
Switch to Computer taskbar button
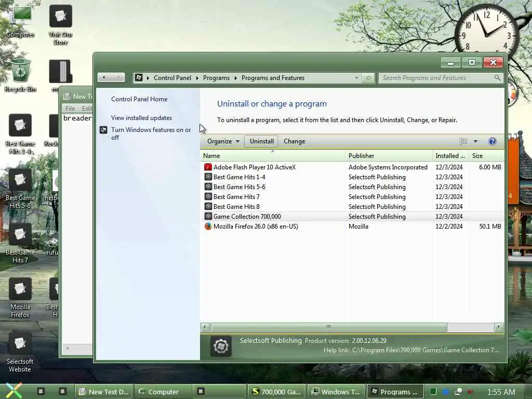pyautogui.click(x=163, y=392)
